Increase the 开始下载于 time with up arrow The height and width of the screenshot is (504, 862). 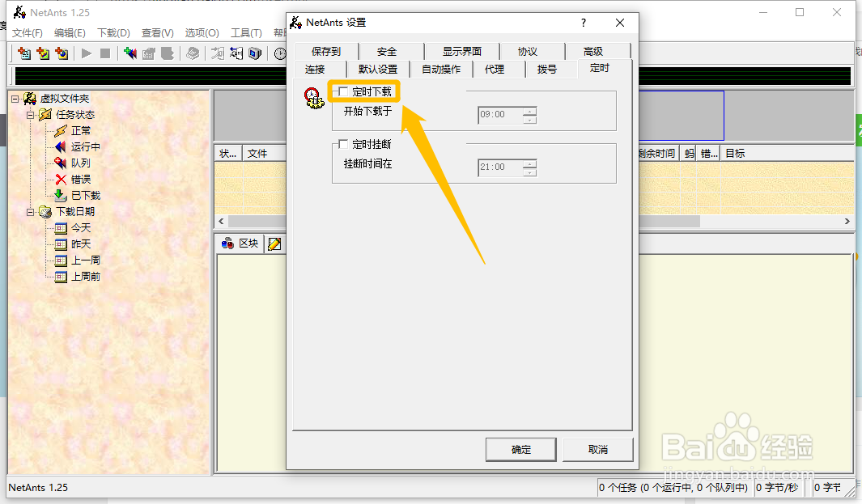[x=530, y=111]
